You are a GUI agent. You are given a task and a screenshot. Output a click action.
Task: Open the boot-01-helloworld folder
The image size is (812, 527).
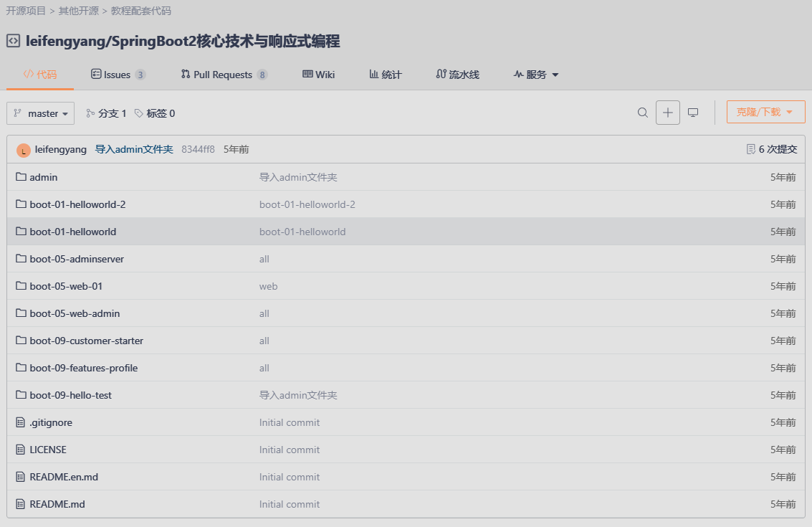[x=73, y=232]
